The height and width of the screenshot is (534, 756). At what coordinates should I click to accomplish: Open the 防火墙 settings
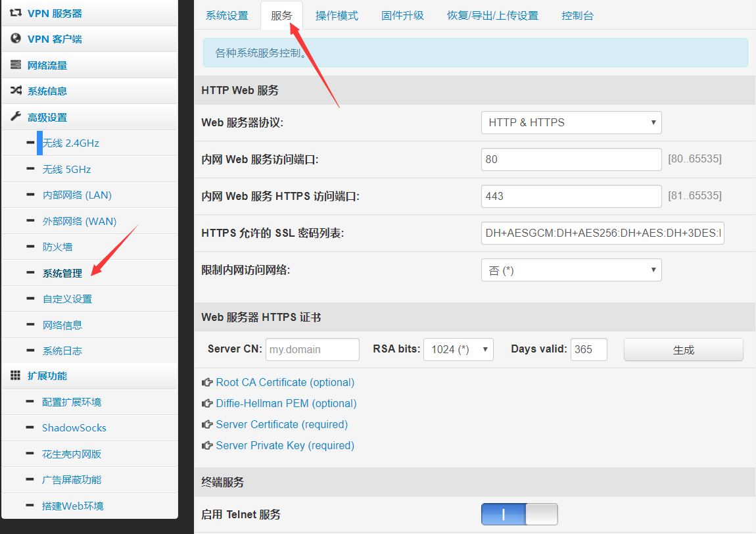click(x=57, y=247)
